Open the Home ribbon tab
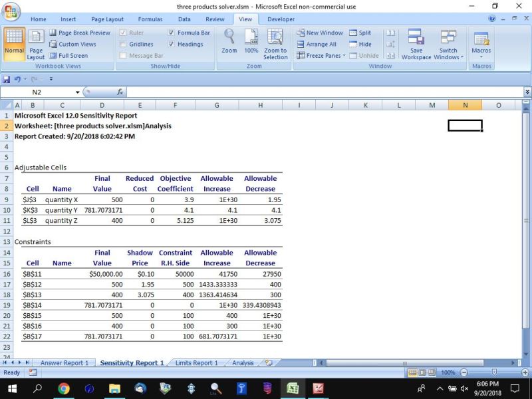The height and width of the screenshot is (399, 532). pos(39,19)
